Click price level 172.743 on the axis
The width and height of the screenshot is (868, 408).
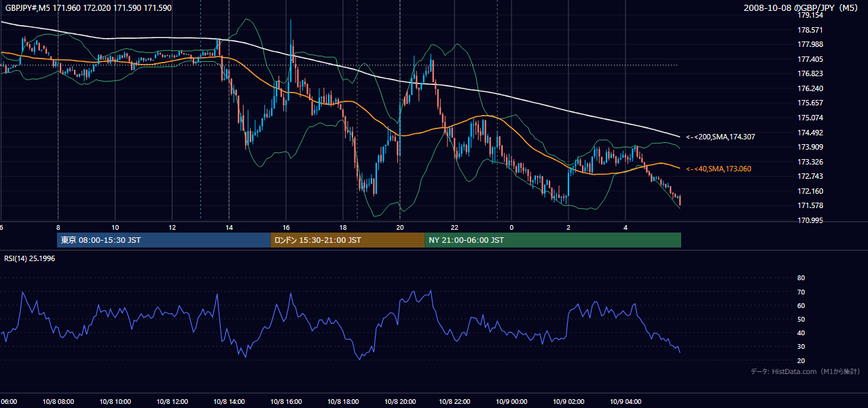[810, 176]
